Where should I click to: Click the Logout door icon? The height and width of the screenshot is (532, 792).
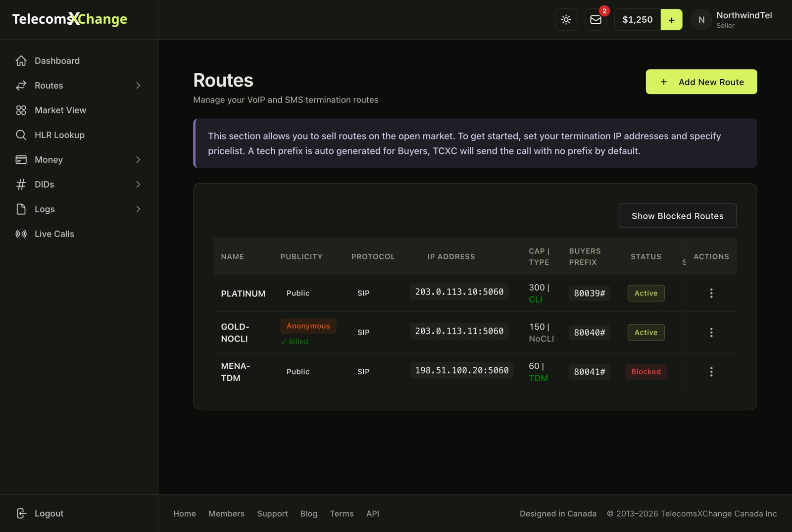[21, 513]
